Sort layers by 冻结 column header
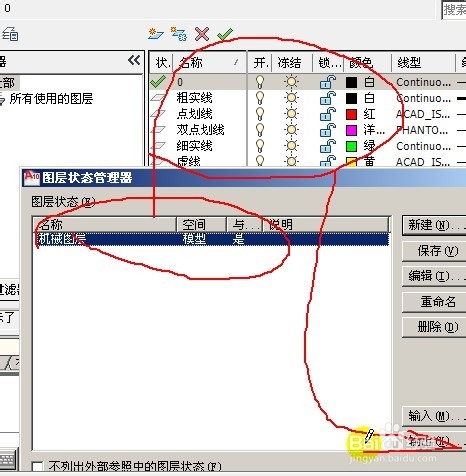 click(292, 62)
